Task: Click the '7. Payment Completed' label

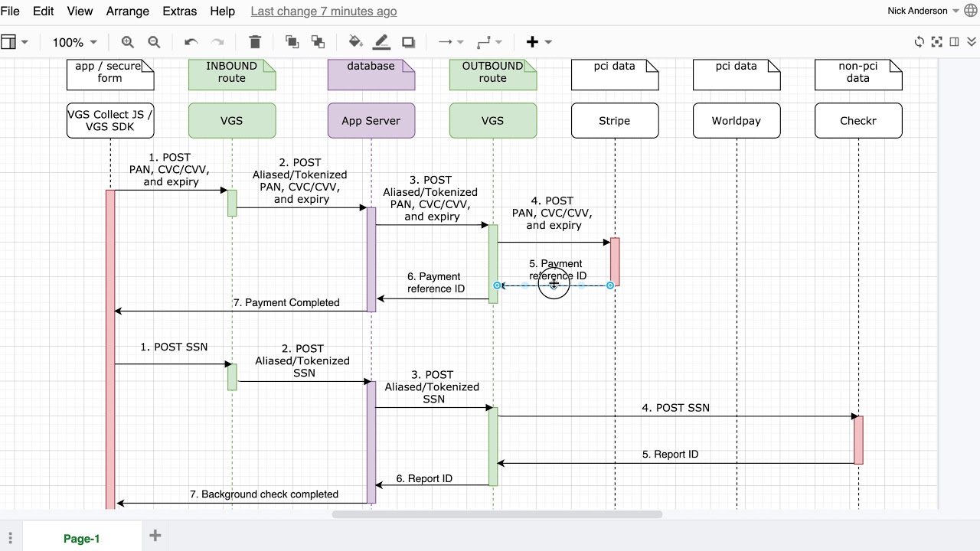Action: 286,303
